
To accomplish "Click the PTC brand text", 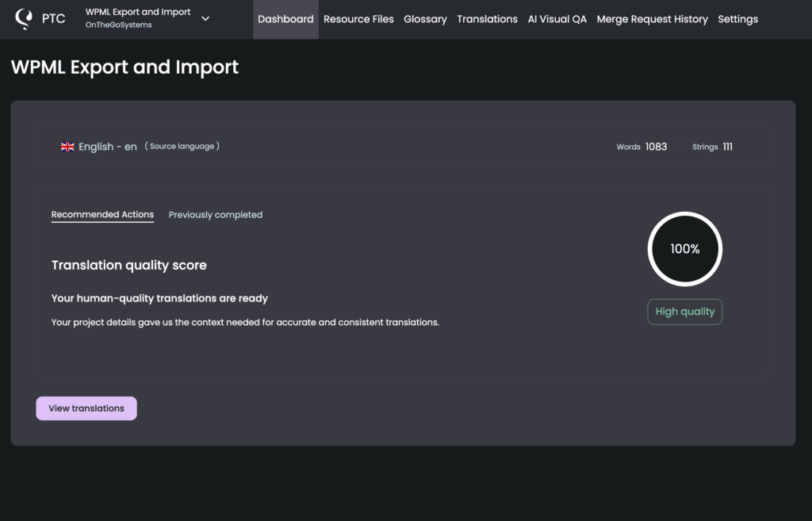I will click(x=53, y=19).
